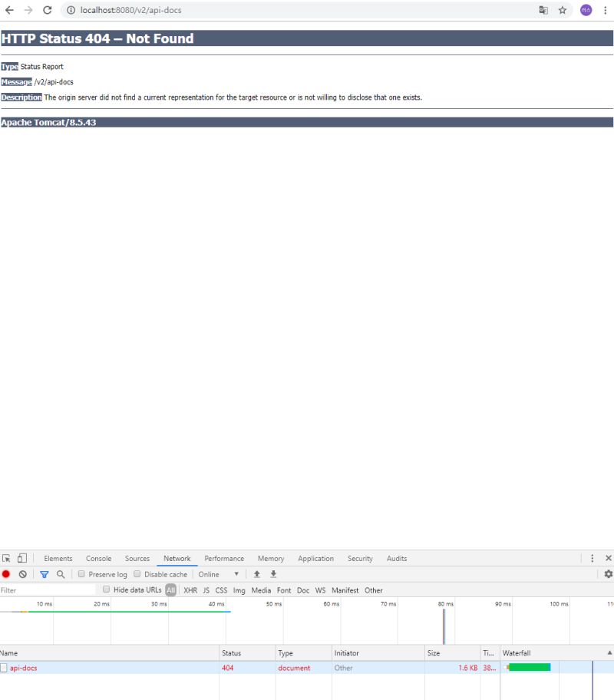614x700 pixels.
Task: Switch to the Console tab
Action: (98, 558)
